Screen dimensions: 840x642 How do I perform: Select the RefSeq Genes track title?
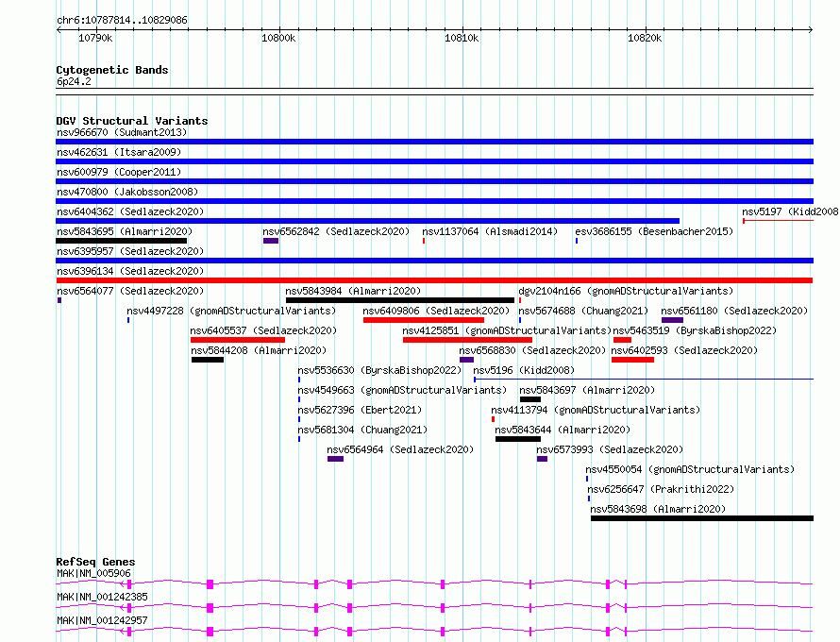pos(95,562)
